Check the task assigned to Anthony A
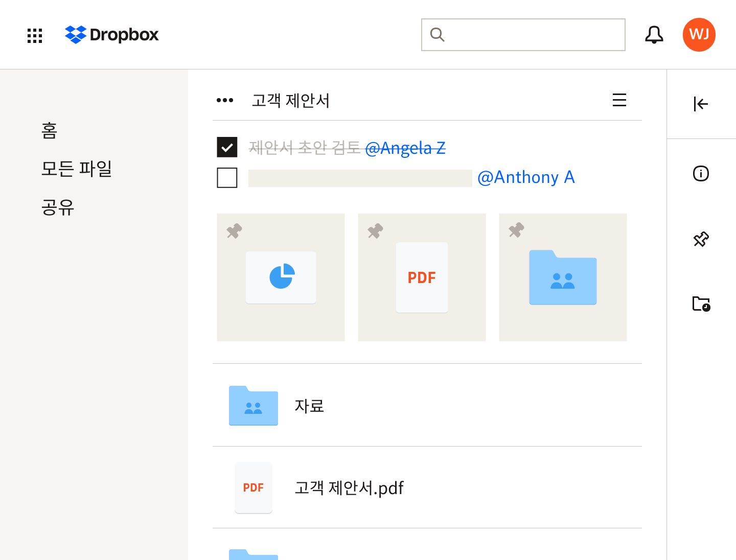 click(227, 178)
